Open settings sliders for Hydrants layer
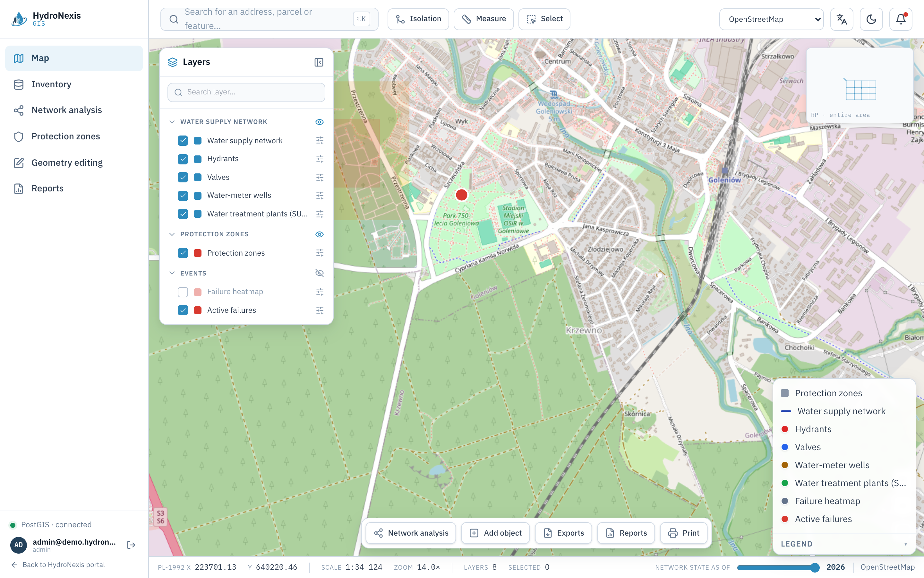 tap(320, 159)
